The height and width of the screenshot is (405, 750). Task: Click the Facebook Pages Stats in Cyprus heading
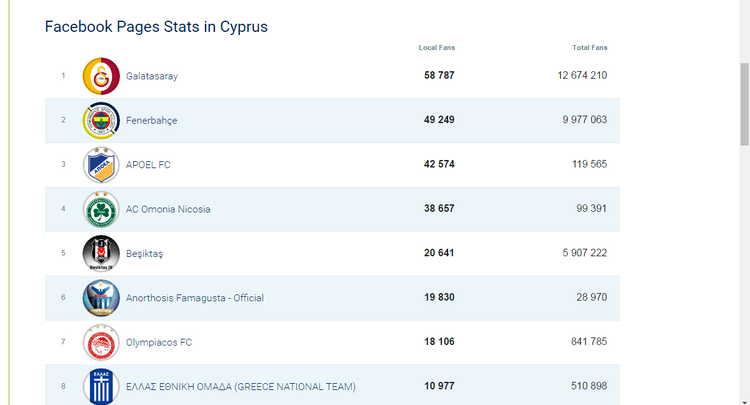coord(156,27)
